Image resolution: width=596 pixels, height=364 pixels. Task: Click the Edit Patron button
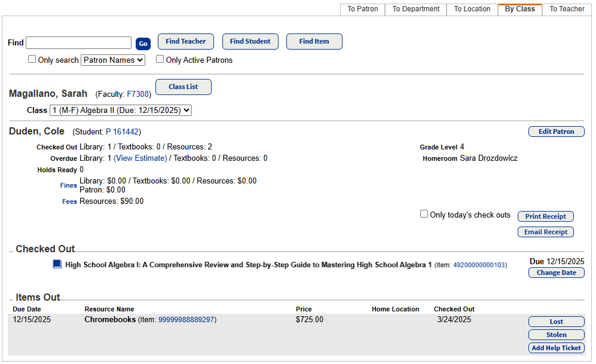pyautogui.click(x=556, y=131)
